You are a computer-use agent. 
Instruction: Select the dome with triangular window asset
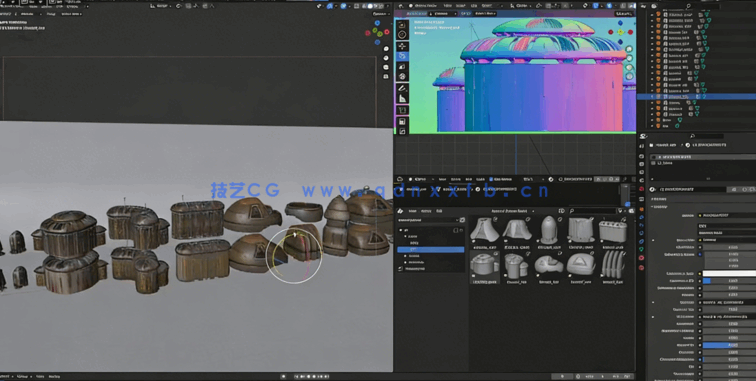(581, 267)
